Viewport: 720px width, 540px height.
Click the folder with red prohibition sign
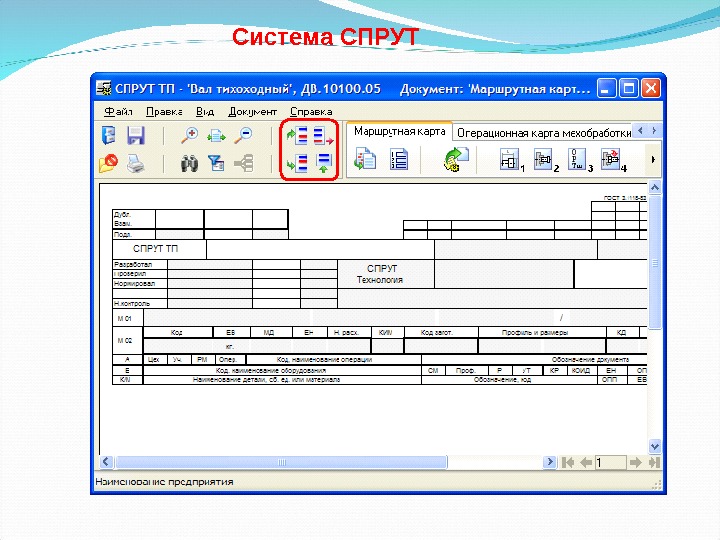point(108,163)
